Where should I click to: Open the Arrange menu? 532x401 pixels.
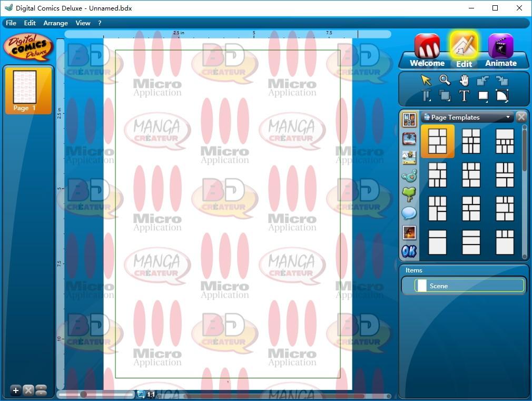click(56, 23)
